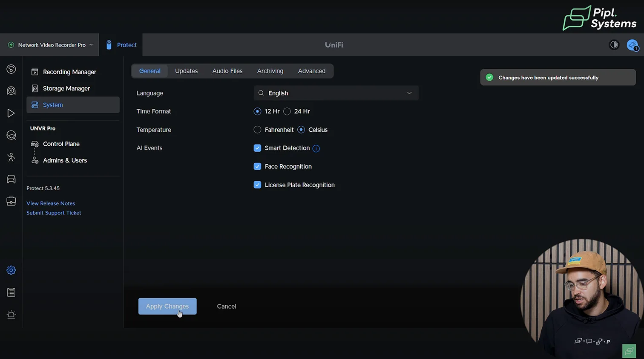Viewport: 644px width, 359px height.
Task: Open the Advanced tab
Action: tap(311, 71)
